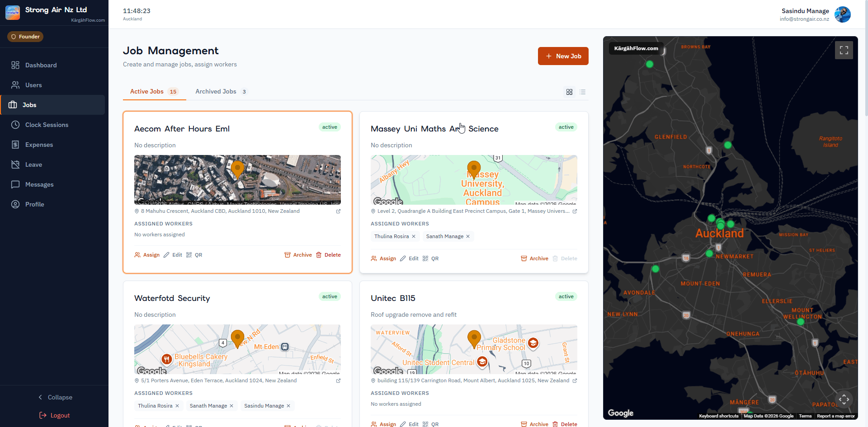This screenshot has width=868, height=427.
Task: Open the Dashboard sidebar item
Action: (x=54, y=65)
